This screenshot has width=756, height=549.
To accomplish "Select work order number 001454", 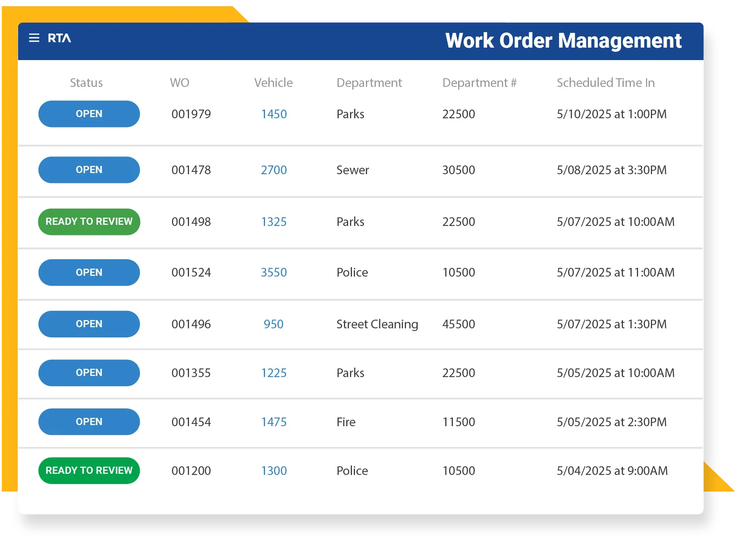I will [191, 422].
